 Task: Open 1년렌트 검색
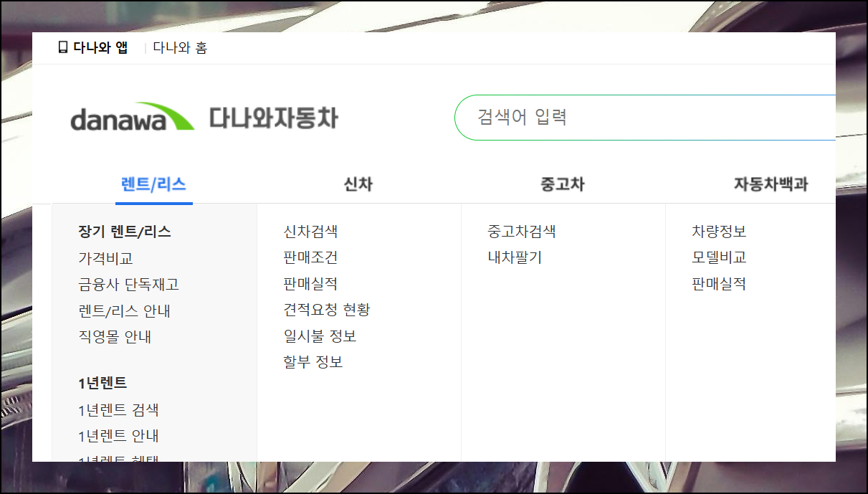[x=119, y=410]
